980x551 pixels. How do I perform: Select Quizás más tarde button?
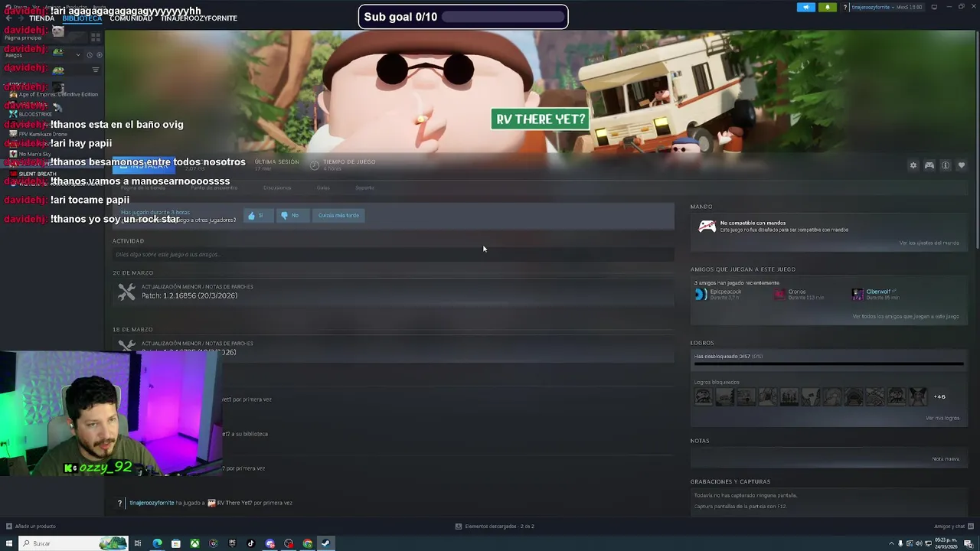tap(338, 216)
